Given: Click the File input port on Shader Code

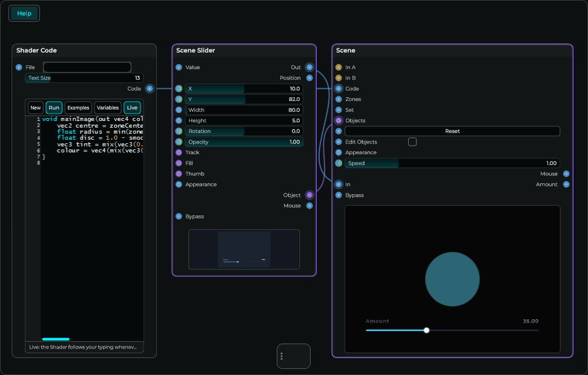Looking at the screenshot, I should 19,67.
